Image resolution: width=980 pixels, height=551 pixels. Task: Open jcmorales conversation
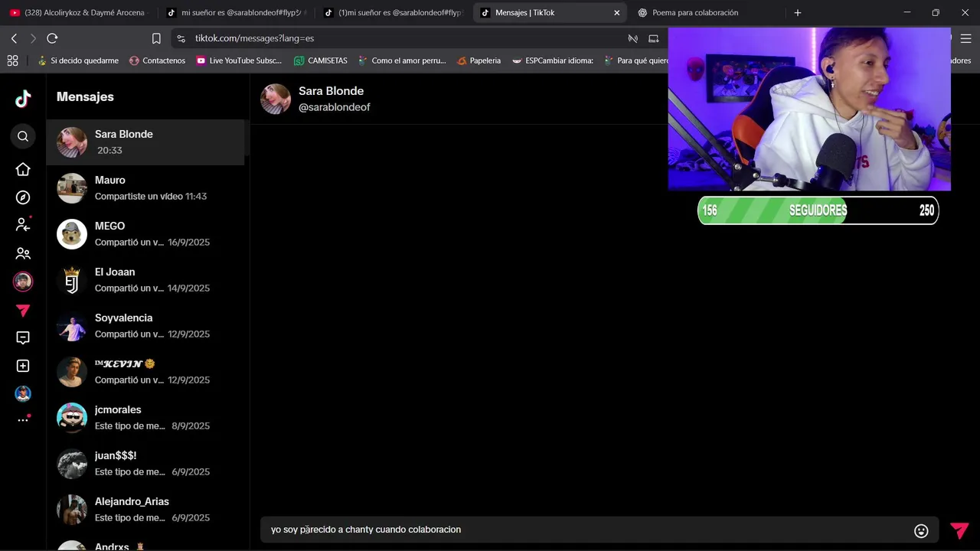pos(145,418)
